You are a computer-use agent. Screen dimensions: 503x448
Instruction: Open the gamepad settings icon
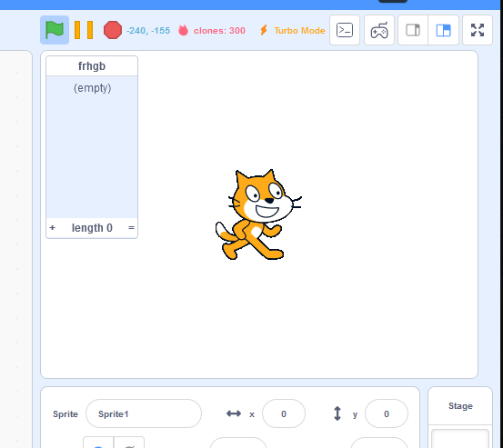(379, 30)
